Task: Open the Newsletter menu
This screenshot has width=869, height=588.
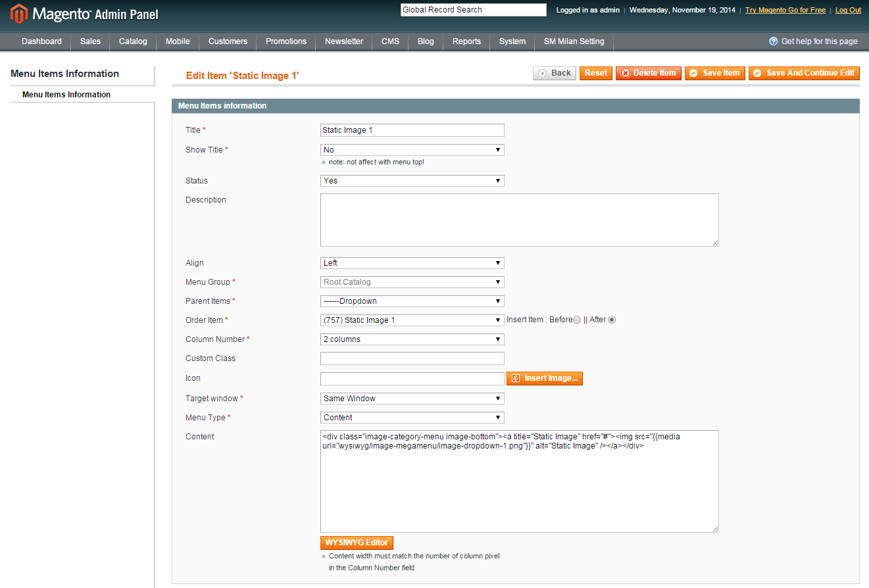Action: pyautogui.click(x=344, y=41)
